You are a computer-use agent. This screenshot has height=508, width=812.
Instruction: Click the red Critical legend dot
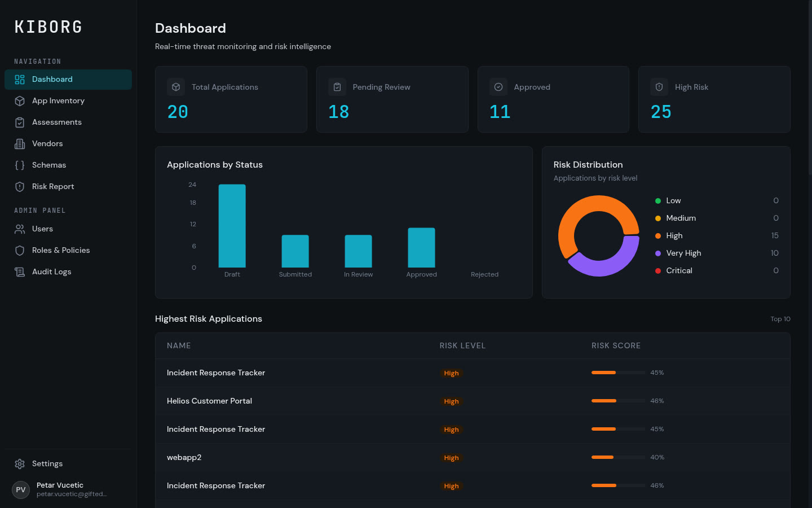(658, 271)
